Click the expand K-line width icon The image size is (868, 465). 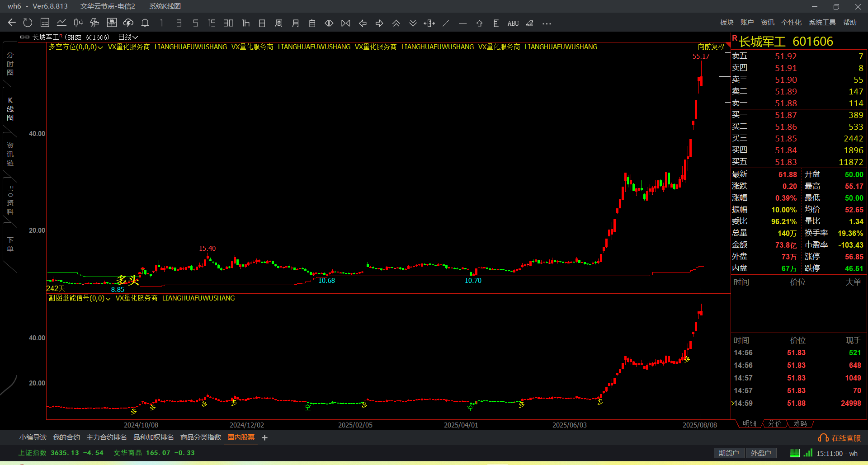point(329,23)
